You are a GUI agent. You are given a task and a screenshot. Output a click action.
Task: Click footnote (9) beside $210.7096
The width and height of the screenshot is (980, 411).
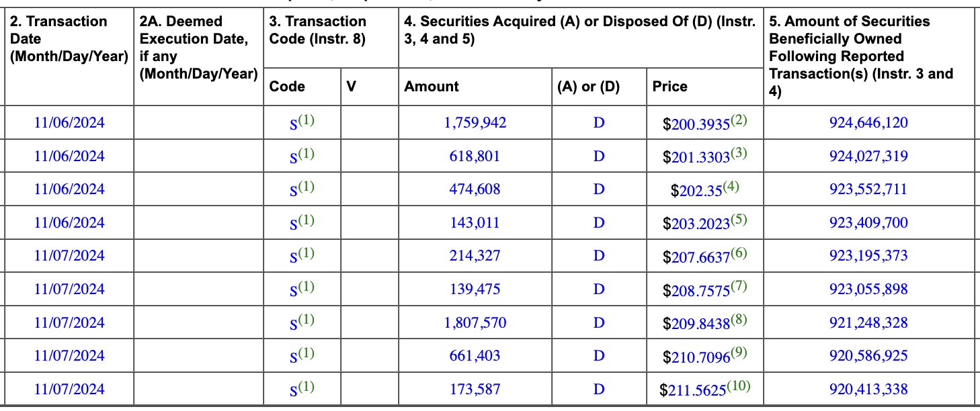click(739, 353)
